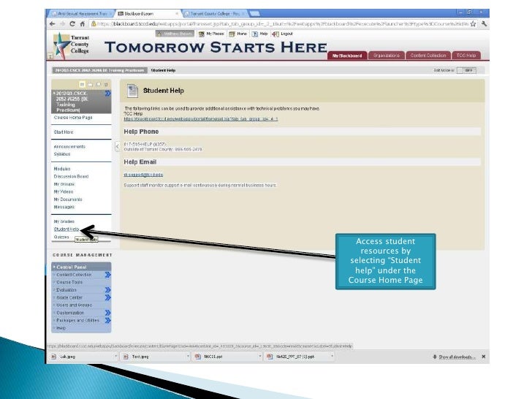
Task: Expand Evaluation double-arrow in Control Panel
Action: (108, 289)
